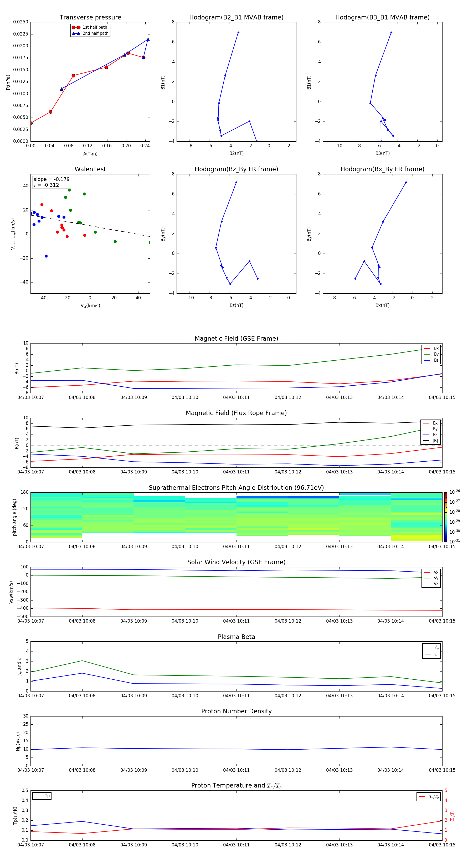Click the 'Tp' legend in proton temperature plot
473x868 pixels.
(42, 796)
